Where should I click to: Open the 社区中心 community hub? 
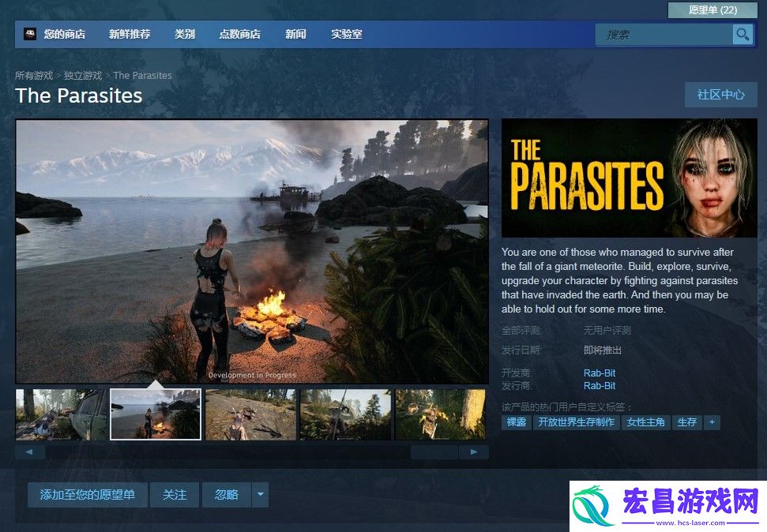point(720,95)
